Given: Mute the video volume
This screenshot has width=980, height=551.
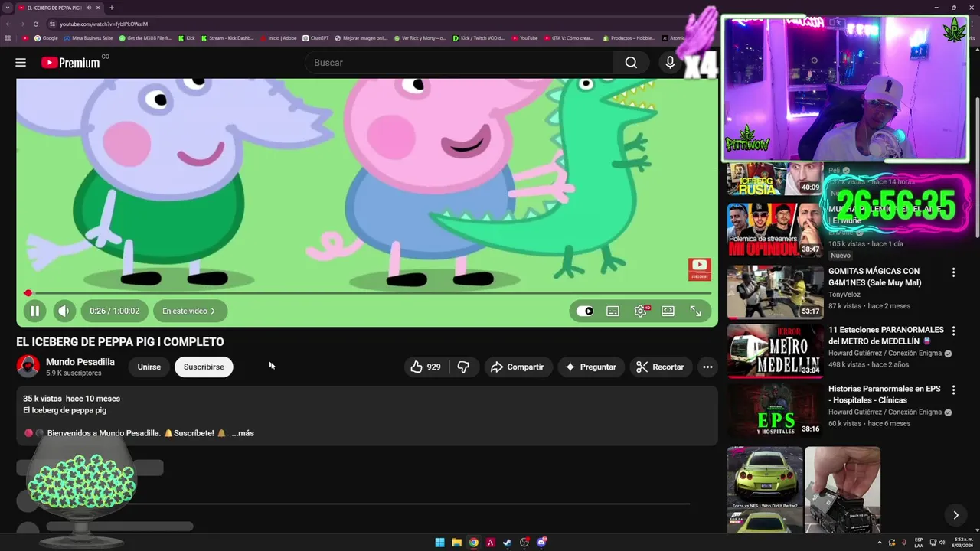Looking at the screenshot, I should (x=64, y=311).
